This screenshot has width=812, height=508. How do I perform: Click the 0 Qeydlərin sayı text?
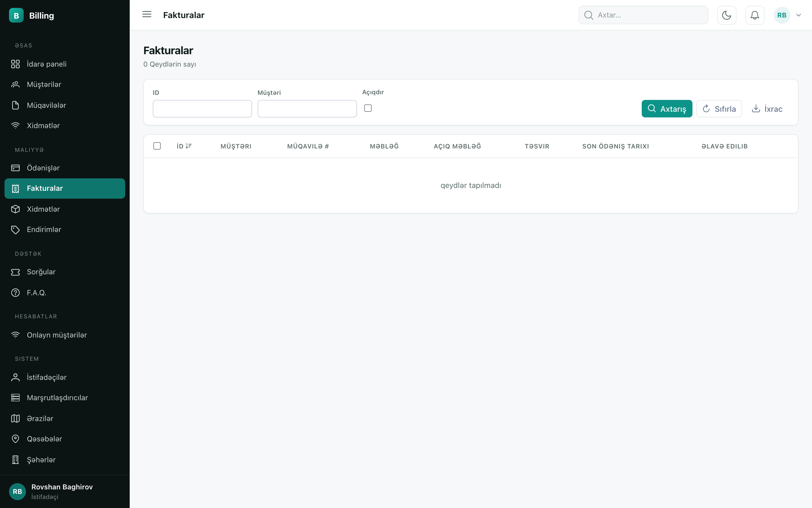click(x=169, y=64)
